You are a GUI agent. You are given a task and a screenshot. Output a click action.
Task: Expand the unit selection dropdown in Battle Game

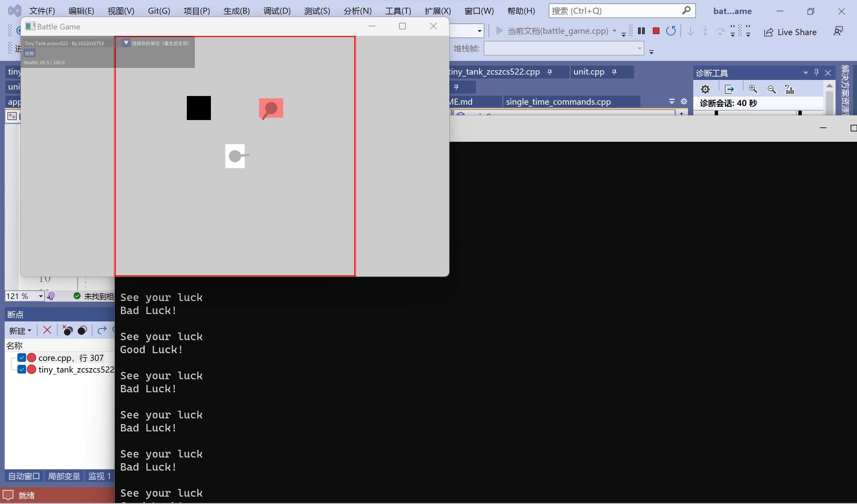(x=126, y=43)
